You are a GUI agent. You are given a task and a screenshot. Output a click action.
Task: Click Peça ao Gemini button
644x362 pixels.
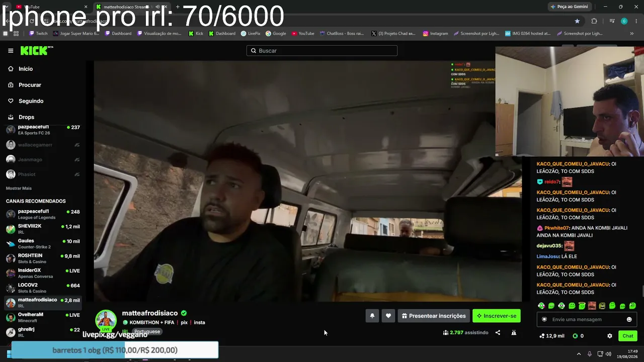pos(570,7)
